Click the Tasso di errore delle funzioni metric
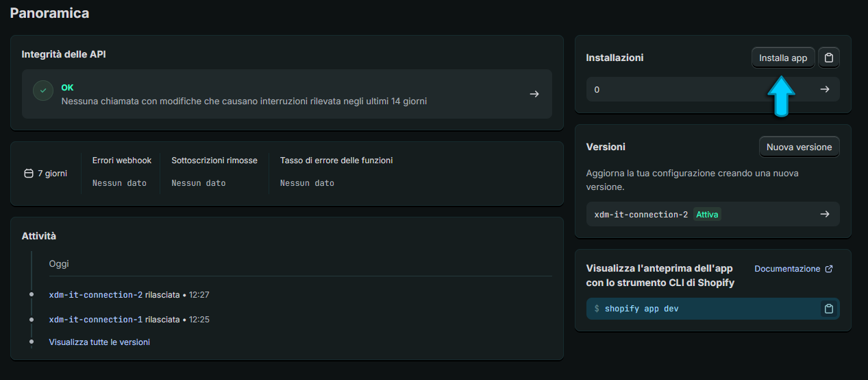Viewport: 868px width, 380px height. click(x=336, y=171)
